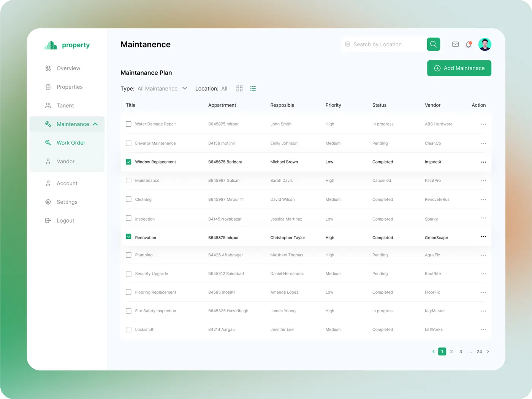Go to page 3 in pagination
The width and height of the screenshot is (532, 399).
pyautogui.click(x=461, y=351)
